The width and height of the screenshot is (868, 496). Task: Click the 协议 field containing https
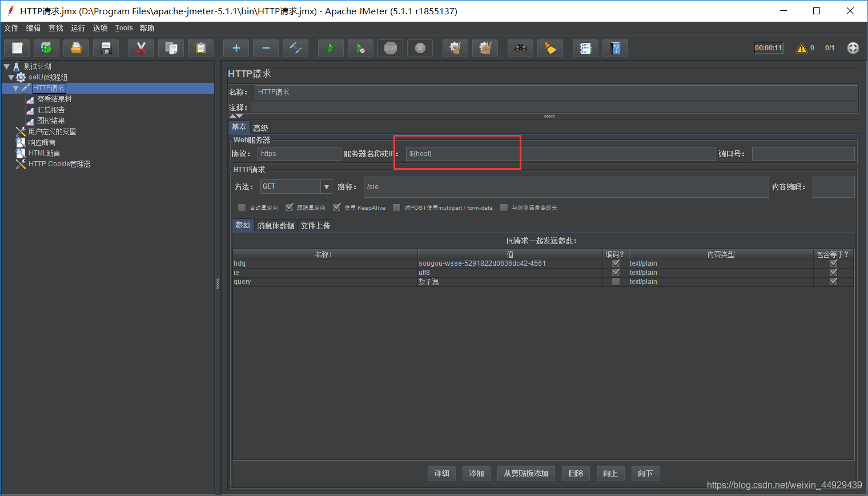pos(299,154)
